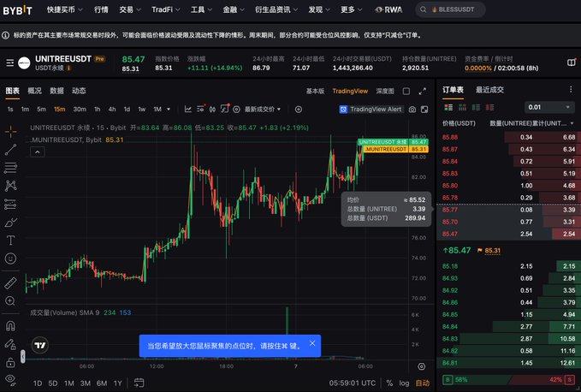Expand the 快捷买币 menu
Screen dimensions: 581x392
(64, 9)
